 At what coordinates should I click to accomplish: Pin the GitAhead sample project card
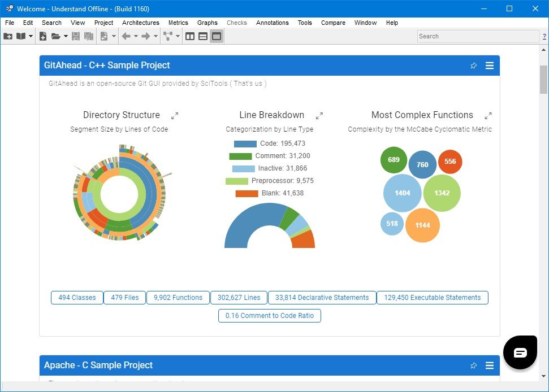tap(474, 66)
